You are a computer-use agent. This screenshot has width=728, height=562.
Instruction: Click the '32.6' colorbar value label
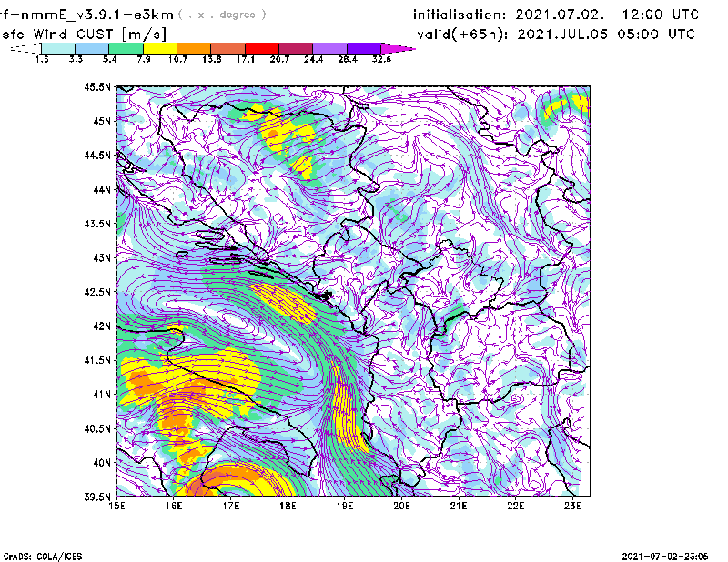[381, 59]
